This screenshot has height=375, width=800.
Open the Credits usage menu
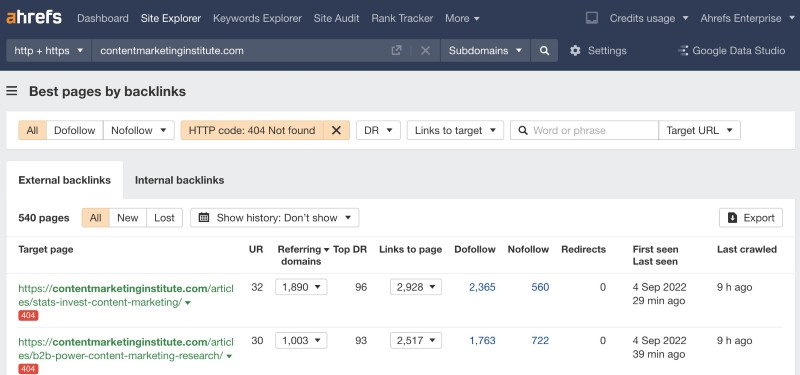coord(649,18)
